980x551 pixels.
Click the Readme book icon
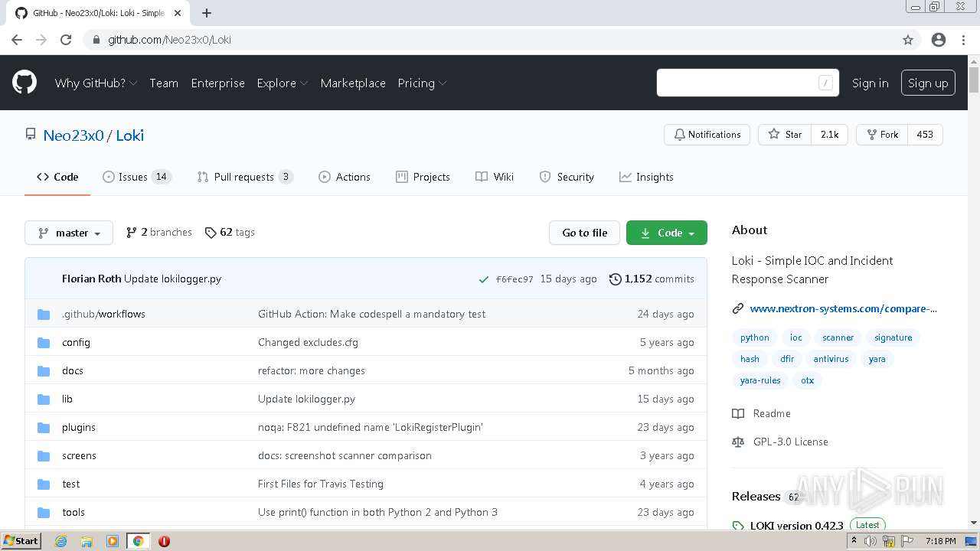click(x=738, y=413)
